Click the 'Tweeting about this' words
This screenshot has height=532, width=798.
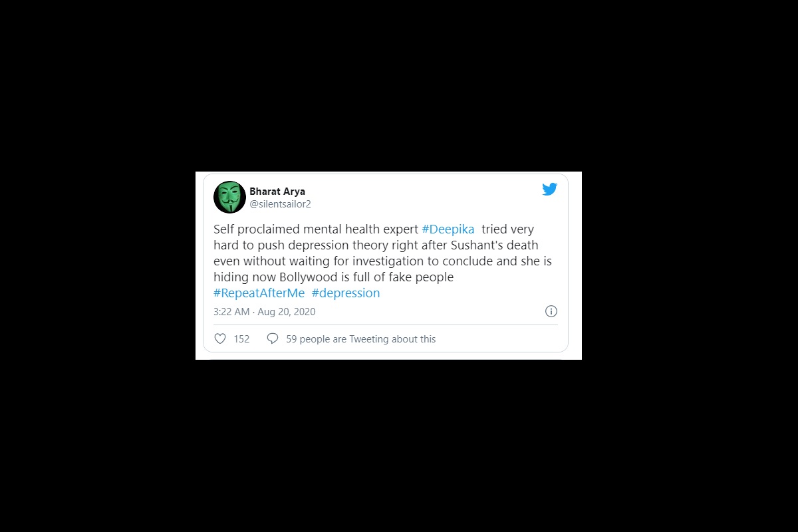pos(392,339)
